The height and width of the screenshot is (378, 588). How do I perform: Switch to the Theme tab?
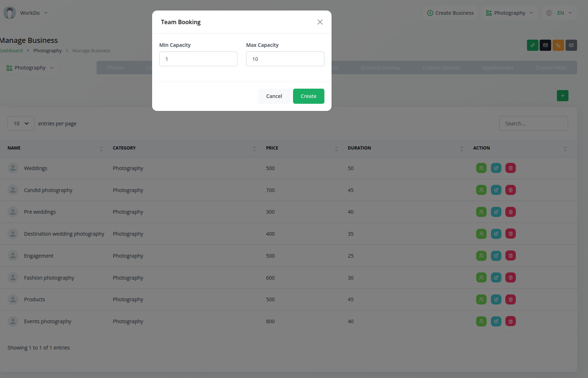(x=115, y=68)
